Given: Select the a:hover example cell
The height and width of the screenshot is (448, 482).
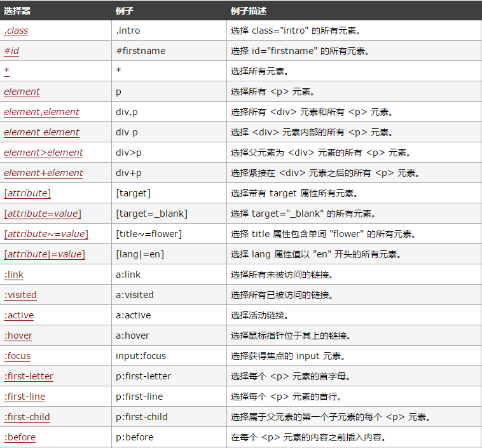Looking at the screenshot, I should pyautogui.click(x=169, y=336).
